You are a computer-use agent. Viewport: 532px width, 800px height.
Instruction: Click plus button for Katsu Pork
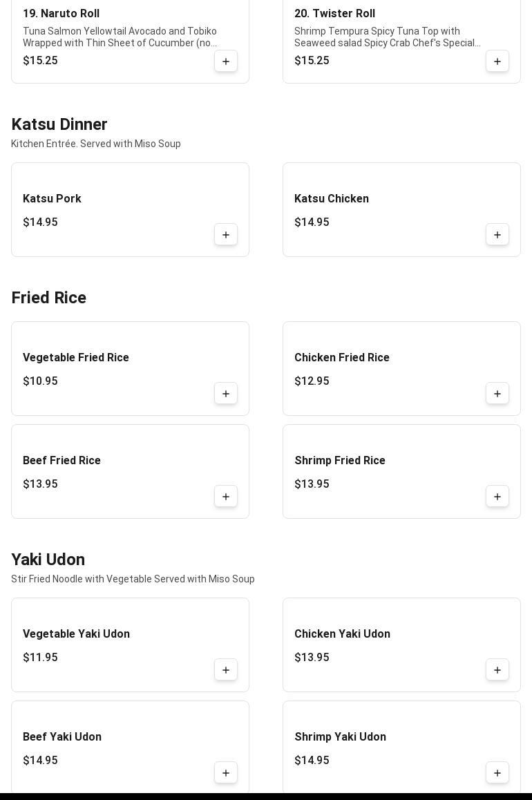[x=226, y=235]
